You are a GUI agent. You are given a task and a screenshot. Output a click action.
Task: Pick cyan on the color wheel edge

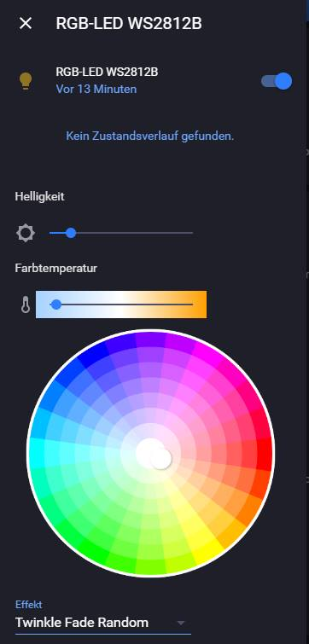(37, 454)
